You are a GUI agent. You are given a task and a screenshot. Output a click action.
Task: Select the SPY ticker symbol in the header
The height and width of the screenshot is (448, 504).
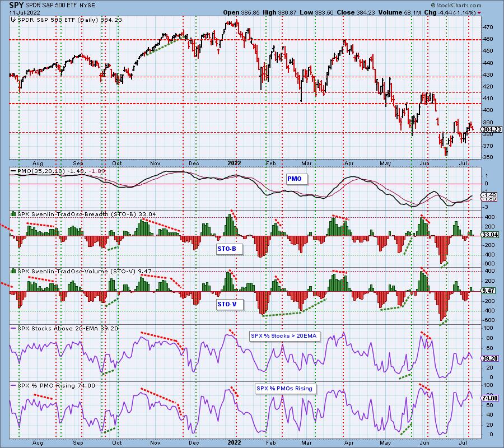(16, 6)
